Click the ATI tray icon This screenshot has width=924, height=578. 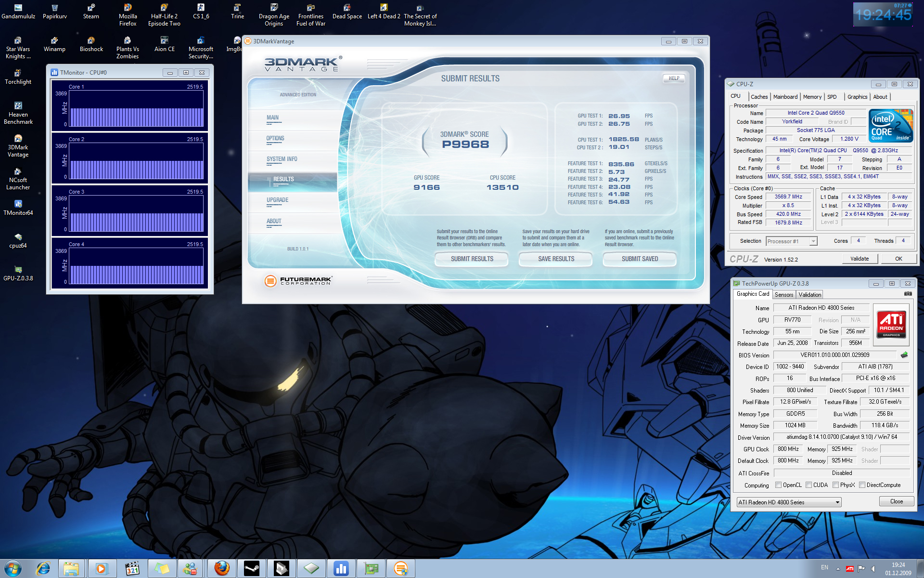tap(850, 569)
